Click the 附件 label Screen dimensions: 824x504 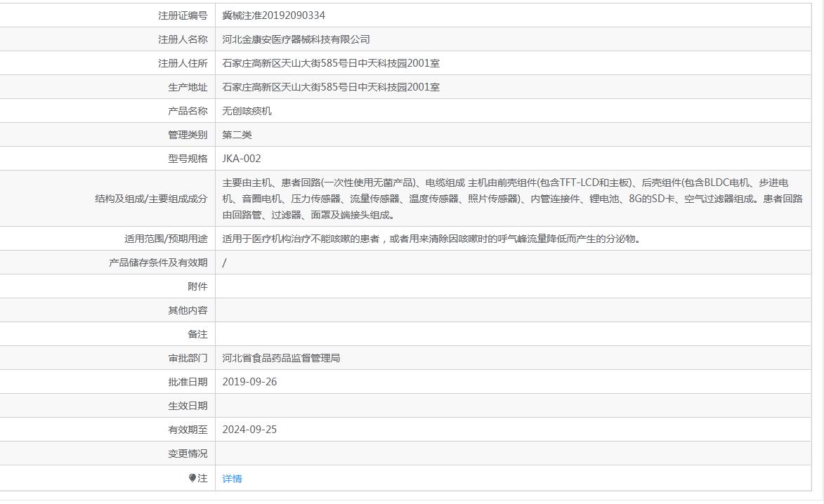click(x=197, y=286)
